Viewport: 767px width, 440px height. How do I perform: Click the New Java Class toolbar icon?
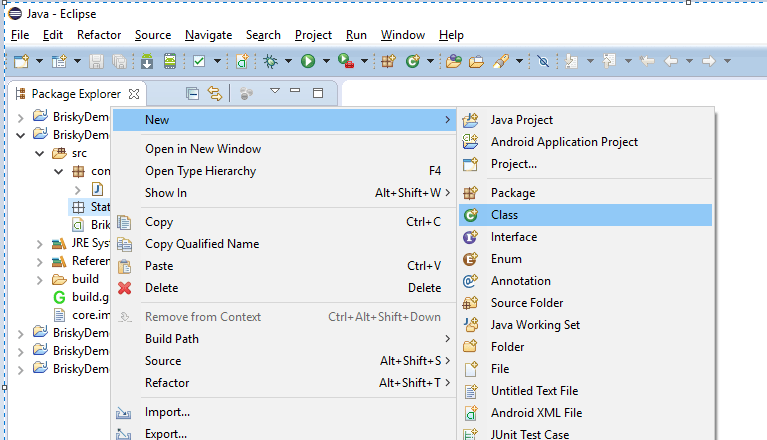click(x=413, y=61)
